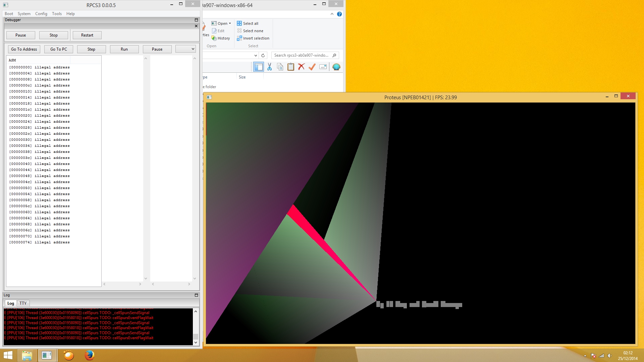Viewport: 644px width, 362px height.
Task: Close the Debugger panel with its X
Action: tap(196, 26)
